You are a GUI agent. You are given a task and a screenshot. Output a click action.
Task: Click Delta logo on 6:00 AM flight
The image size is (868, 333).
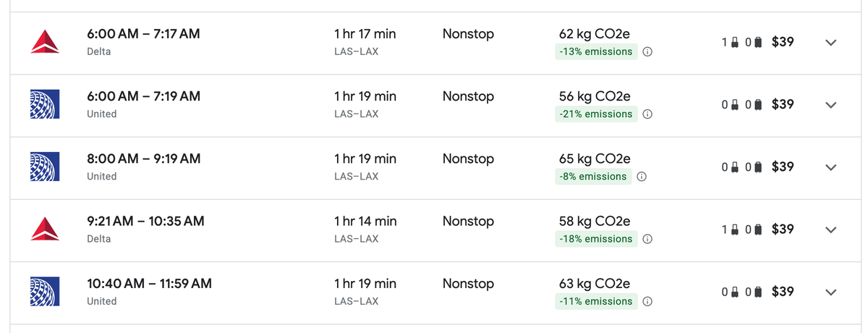click(x=45, y=42)
